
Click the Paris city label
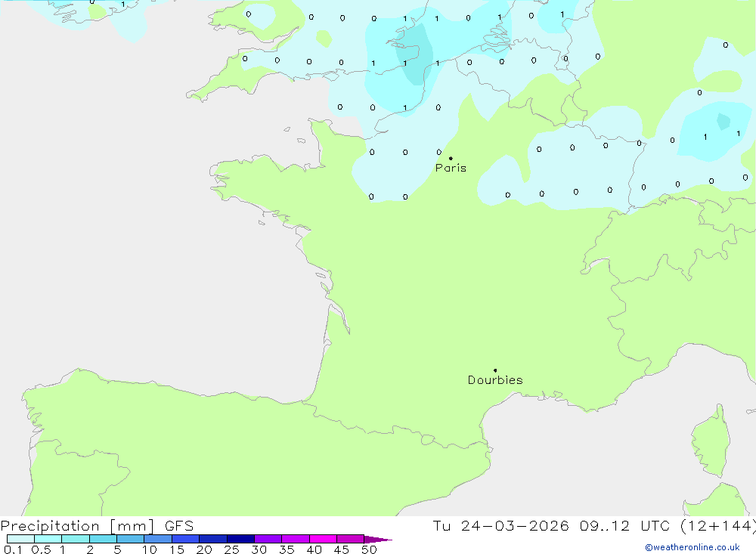(451, 168)
